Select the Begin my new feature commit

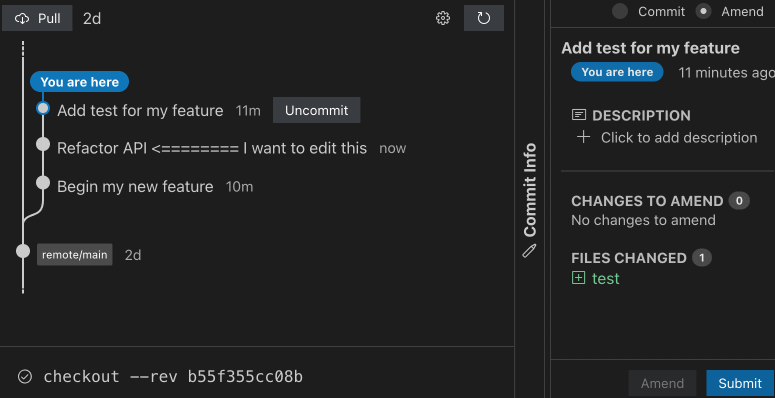[135, 186]
